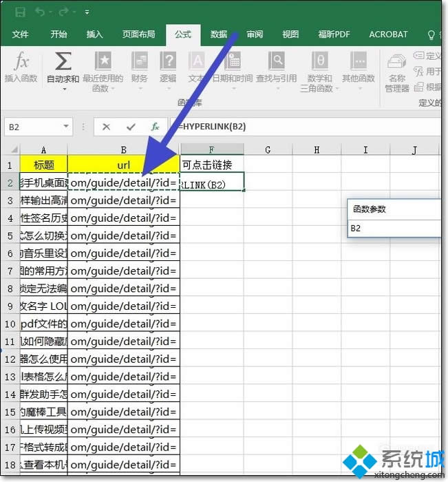Open the 名称管理器 icon
The width and height of the screenshot is (448, 482).
pos(396,61)
